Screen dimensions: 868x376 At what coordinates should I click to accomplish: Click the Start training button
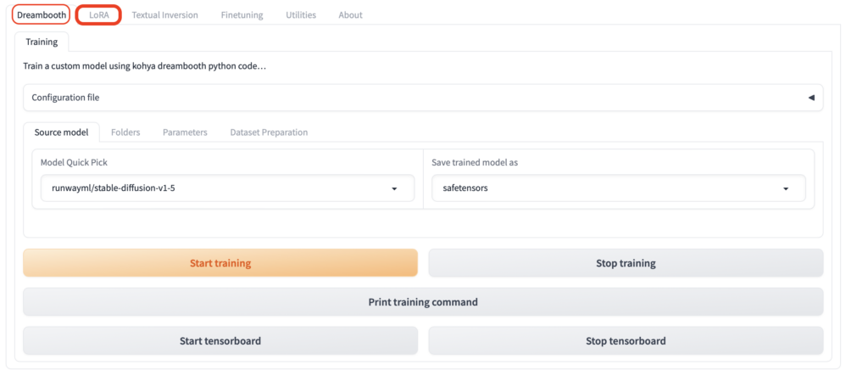220,263
